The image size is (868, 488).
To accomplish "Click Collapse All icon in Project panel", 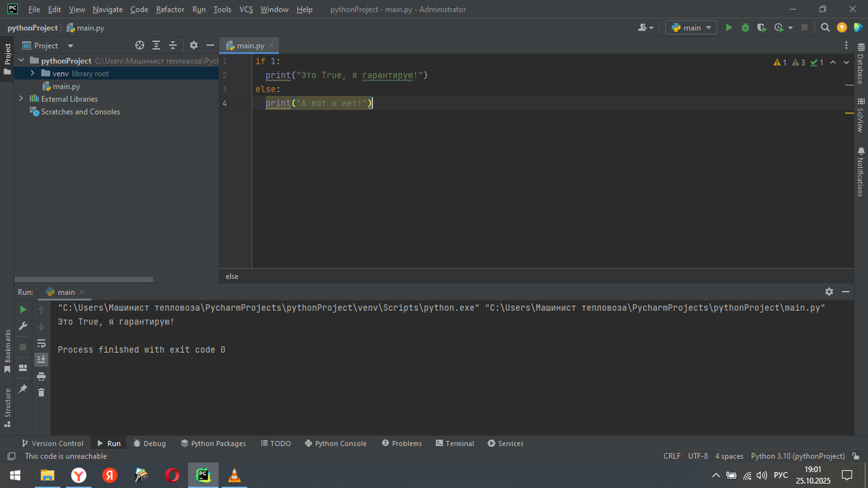I will [x=173, y=46].
